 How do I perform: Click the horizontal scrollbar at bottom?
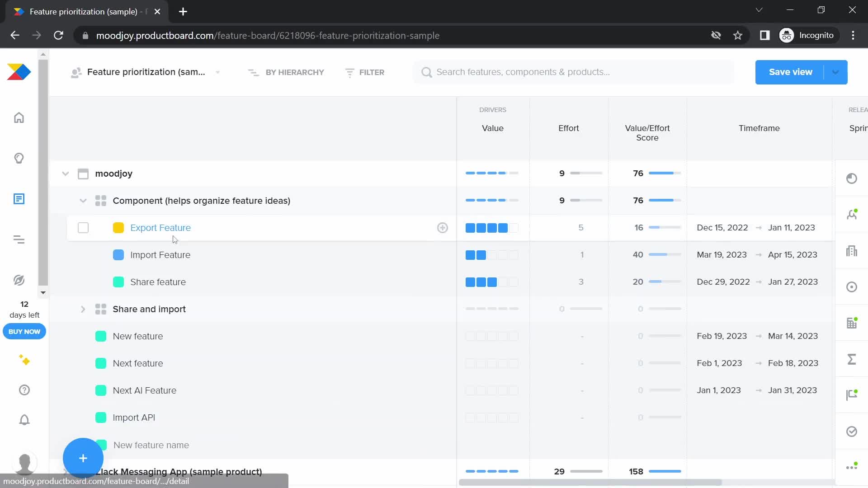coord(590,483)
